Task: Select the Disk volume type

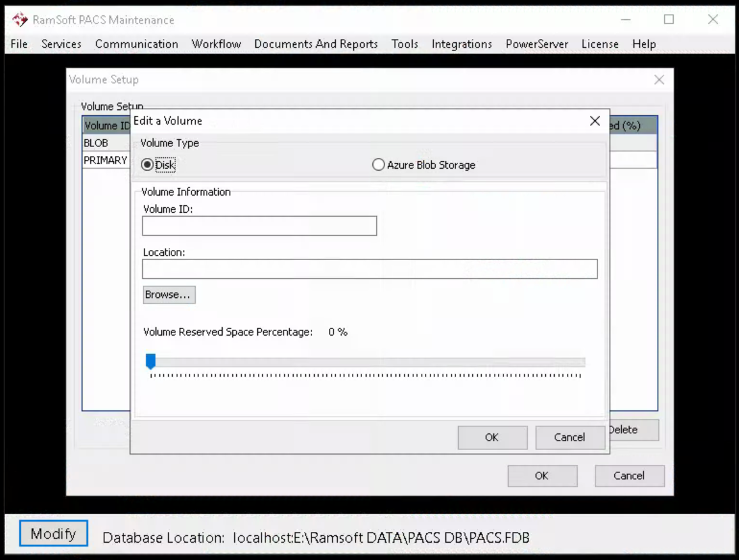Action: (148, 165)
